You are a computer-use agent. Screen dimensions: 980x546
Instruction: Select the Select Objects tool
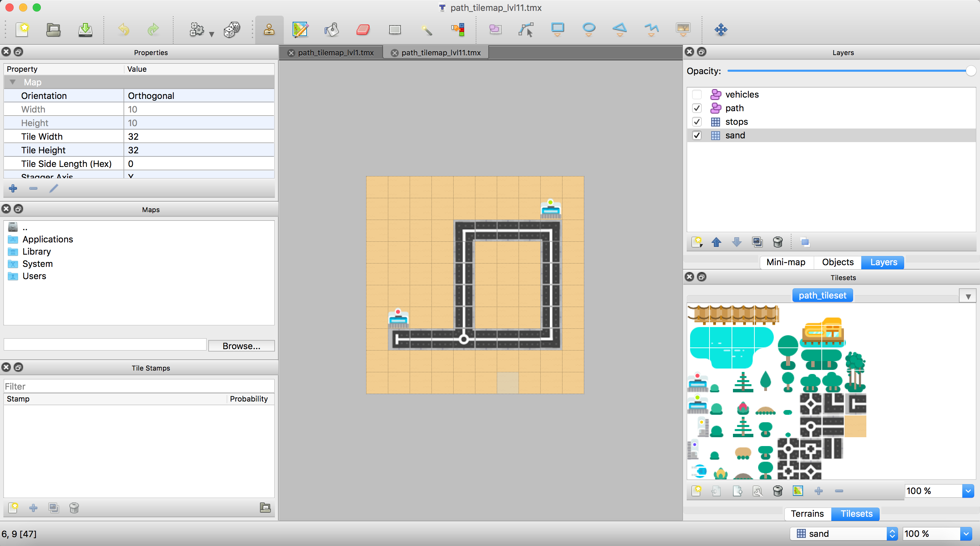[495, 29]
